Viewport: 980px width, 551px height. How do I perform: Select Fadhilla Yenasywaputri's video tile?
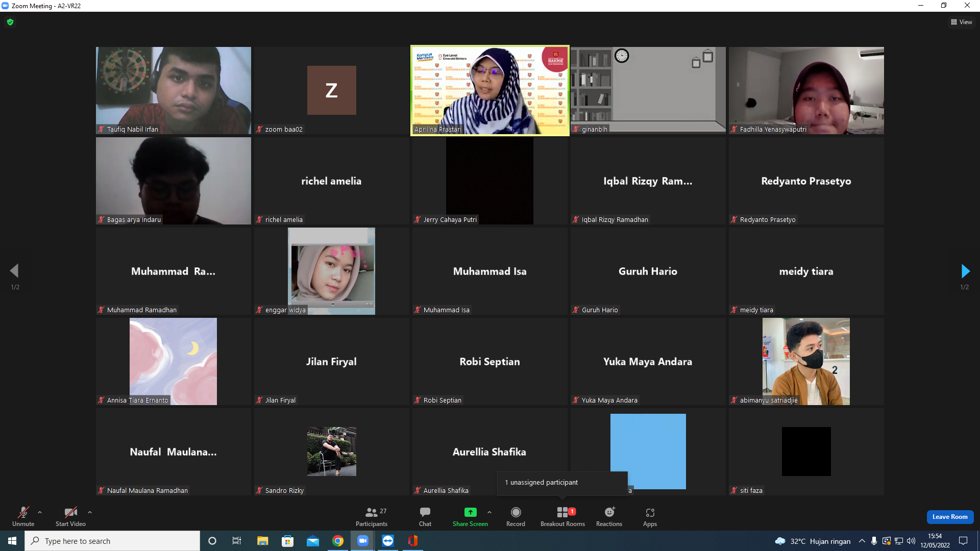coord(806,90)
